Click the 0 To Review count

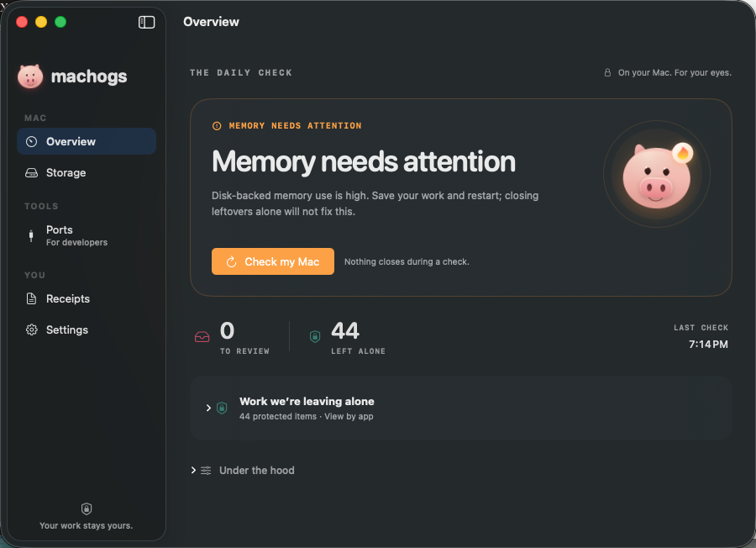(227, 331)
